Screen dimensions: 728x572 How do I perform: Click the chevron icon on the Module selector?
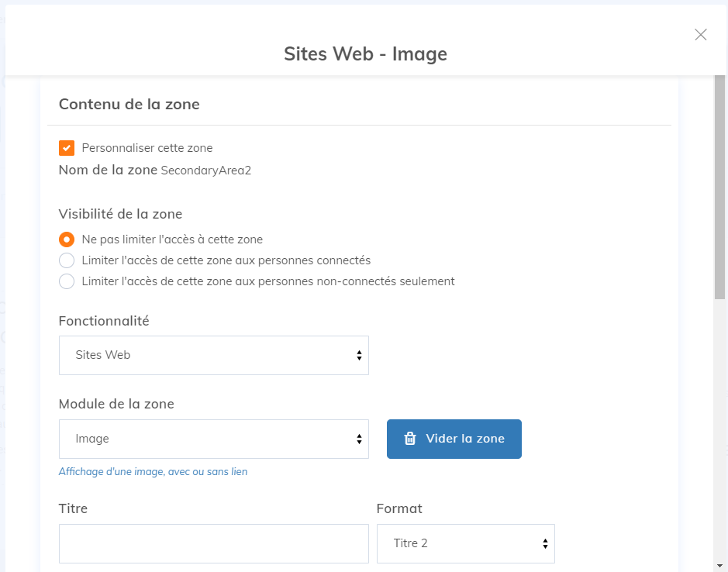point(358,439)
